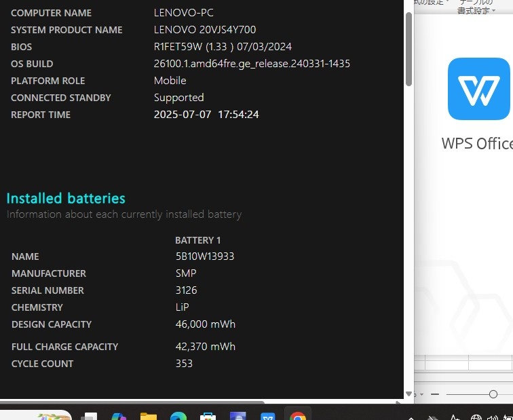Click the CHEMISTRY label
513x420 pixels.
(37, 307)
